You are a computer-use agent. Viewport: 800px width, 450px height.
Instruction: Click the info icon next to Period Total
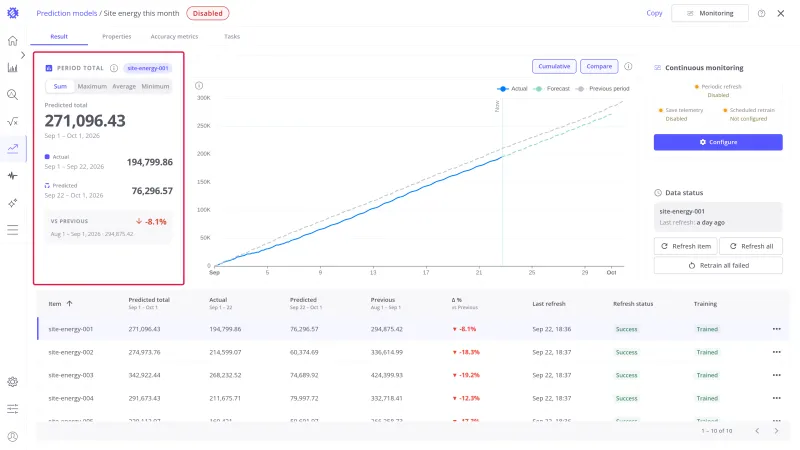tap(114, 68)
